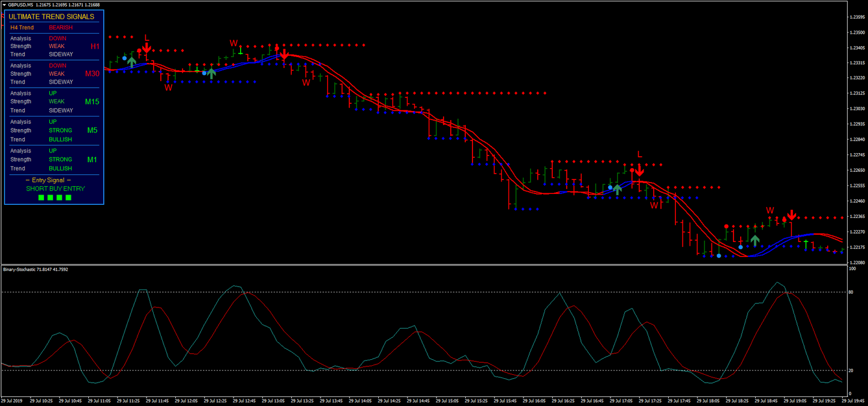Click the red sell arrow near 19:10
Image resolution: width=868 pixels, height=406 pixels.
pyautogui.click(x=792, y=215)
